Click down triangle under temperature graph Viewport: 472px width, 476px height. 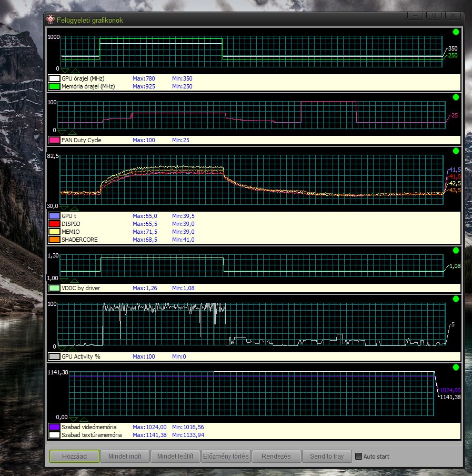point(64,208)
